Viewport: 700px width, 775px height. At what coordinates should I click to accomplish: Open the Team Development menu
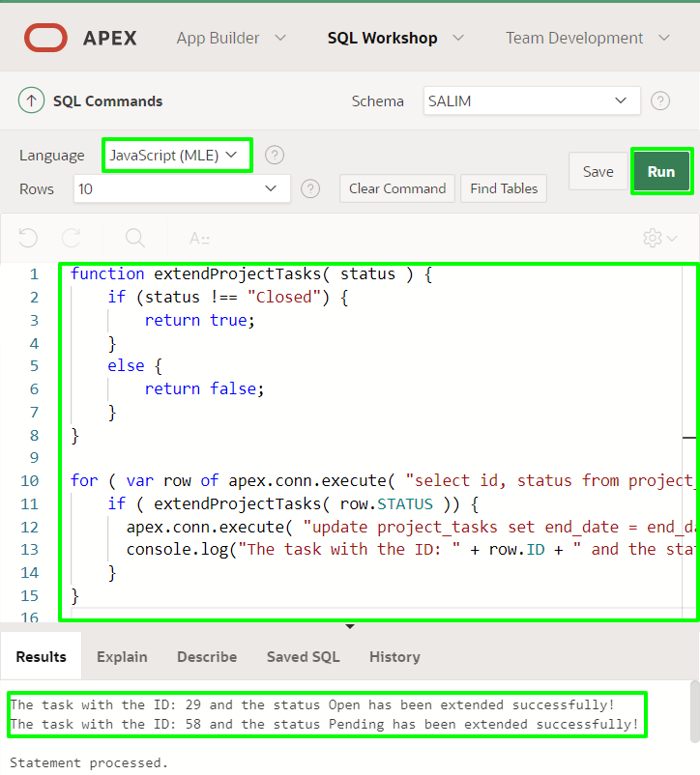(x=574, y=38)
